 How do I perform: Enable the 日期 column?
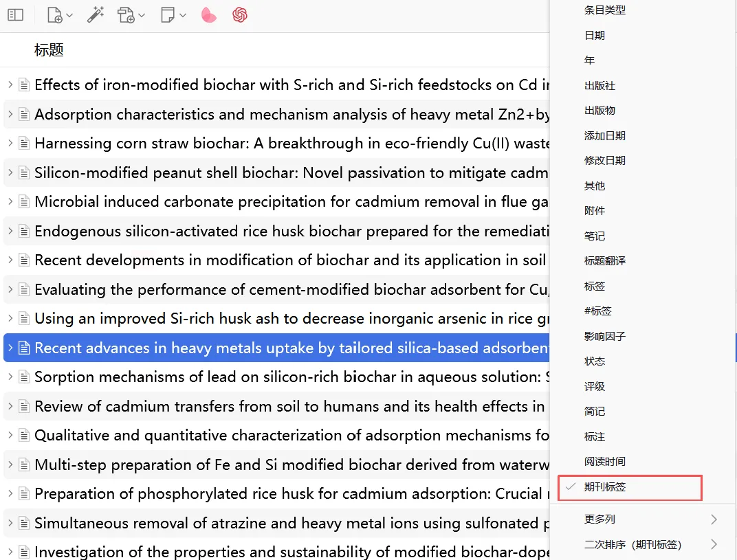594,35
